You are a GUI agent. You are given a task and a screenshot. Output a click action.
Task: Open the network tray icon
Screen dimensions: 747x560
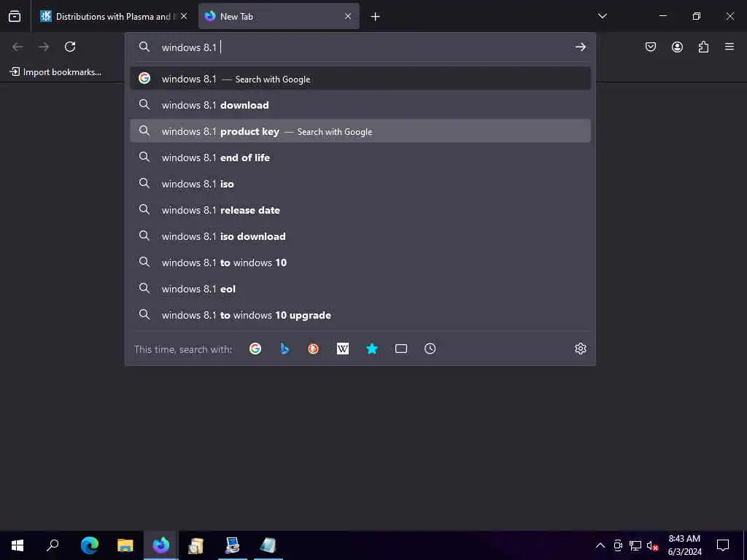(635, 545)
